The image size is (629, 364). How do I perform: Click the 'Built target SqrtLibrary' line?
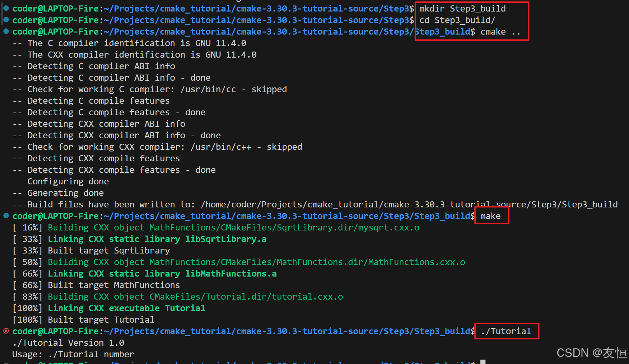point(109,250)
